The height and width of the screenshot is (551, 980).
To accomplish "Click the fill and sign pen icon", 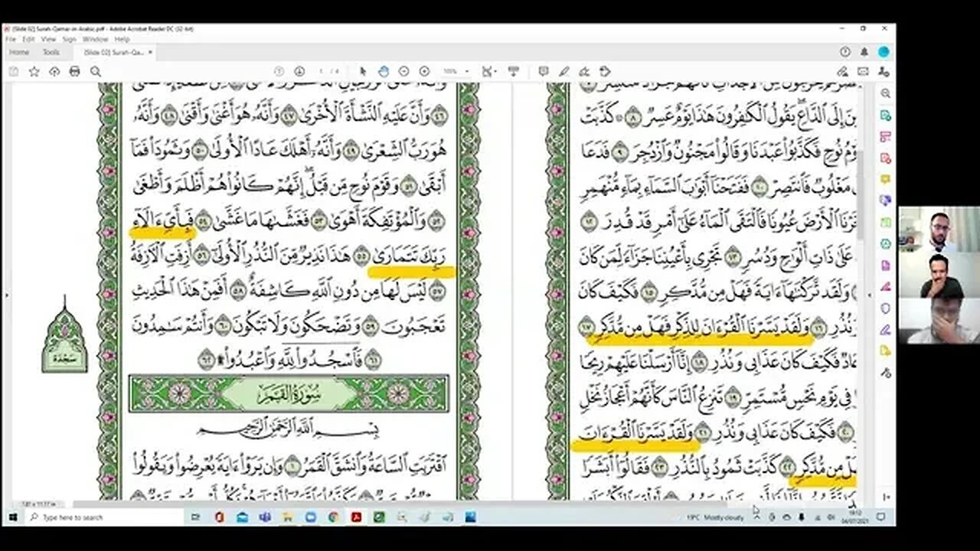I will pos(843,71).
